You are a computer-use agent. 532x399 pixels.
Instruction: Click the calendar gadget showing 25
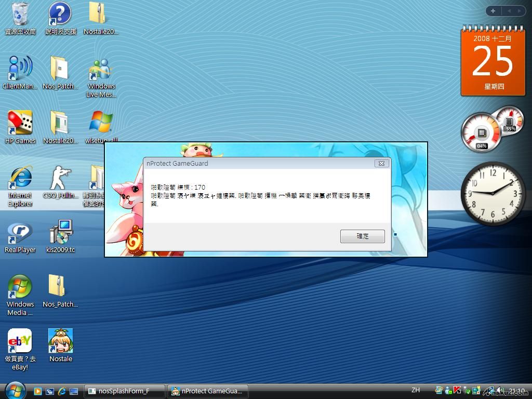(493, 61)
